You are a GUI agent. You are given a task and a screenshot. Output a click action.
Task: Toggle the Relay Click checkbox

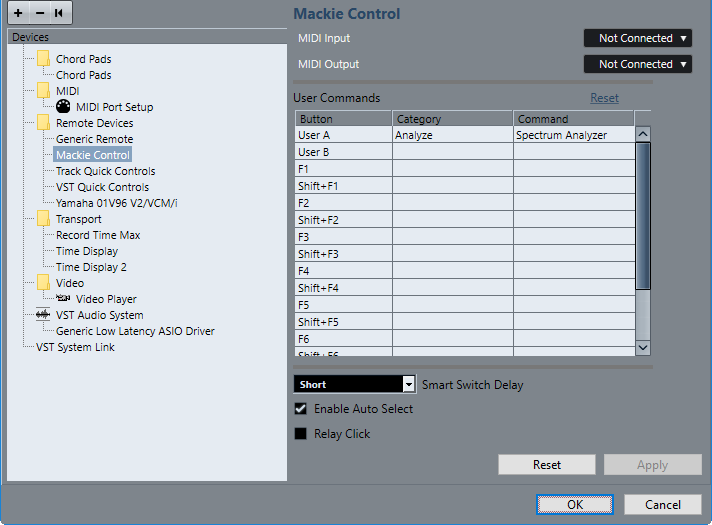click(x=301, y=434)
